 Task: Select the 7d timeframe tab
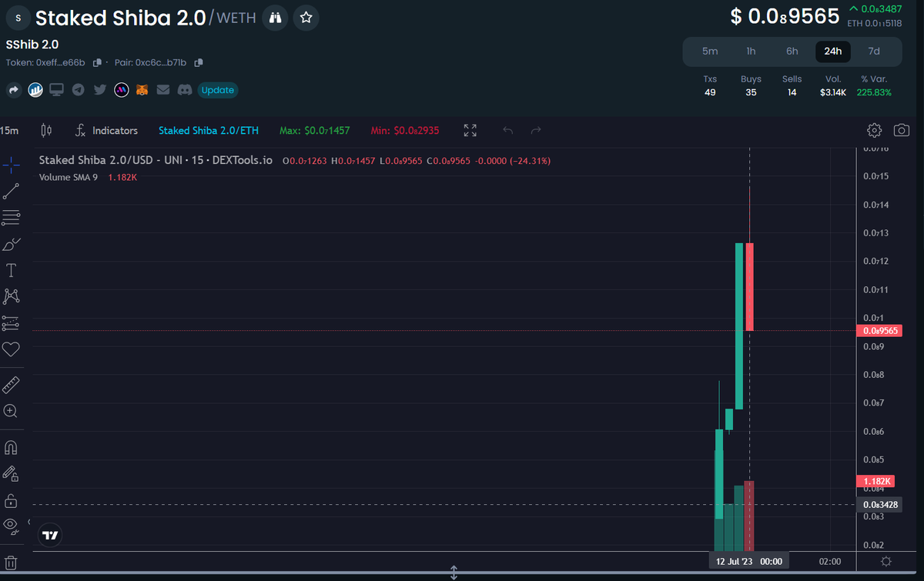coord(874,52)
